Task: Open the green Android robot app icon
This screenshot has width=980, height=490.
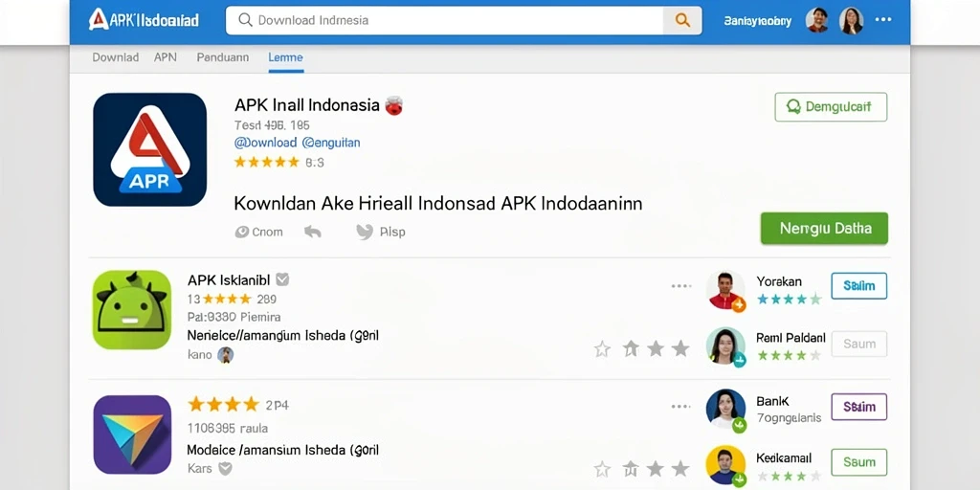Action: [x=132, y=309]
